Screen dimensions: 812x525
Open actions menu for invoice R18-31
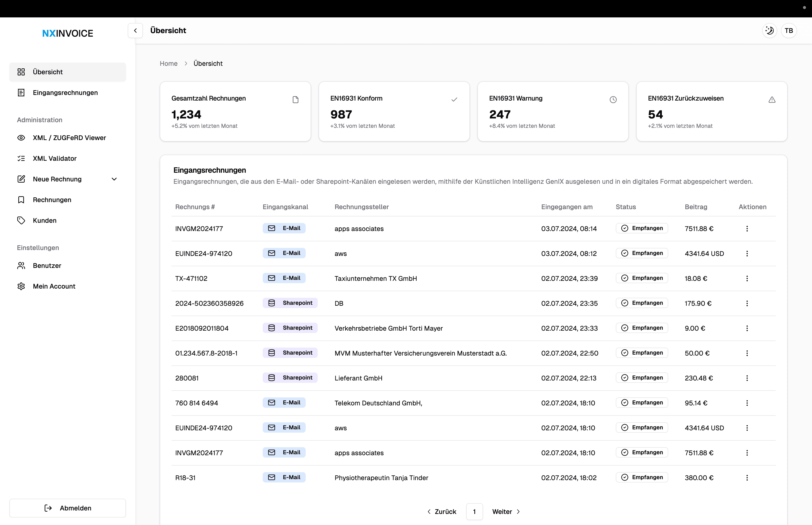(x=747, y=478)
